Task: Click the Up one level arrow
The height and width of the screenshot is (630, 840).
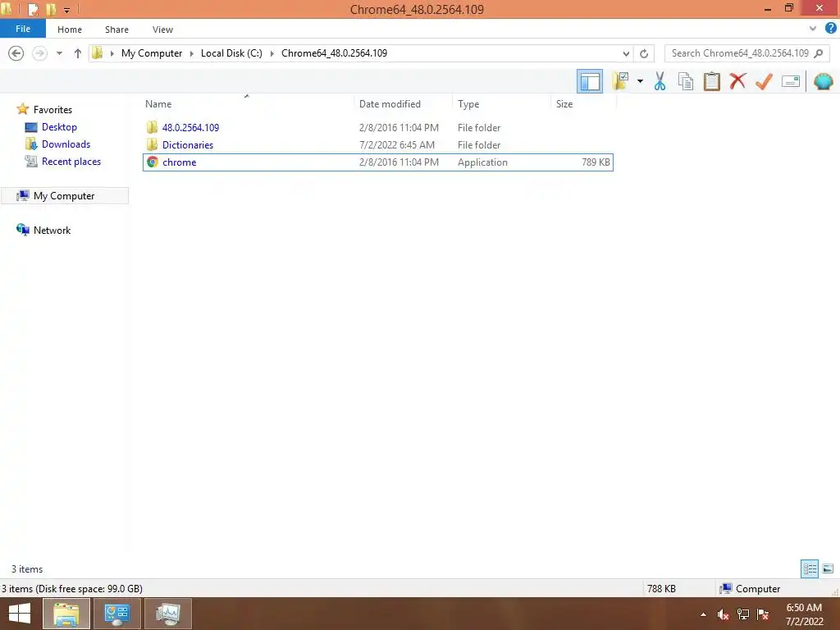Action: 78,53
